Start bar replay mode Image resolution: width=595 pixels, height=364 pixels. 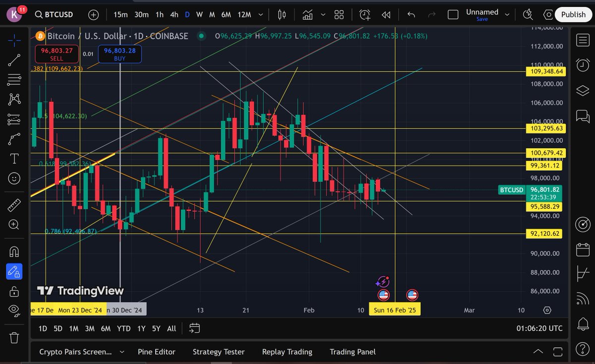tap(386, 14)
